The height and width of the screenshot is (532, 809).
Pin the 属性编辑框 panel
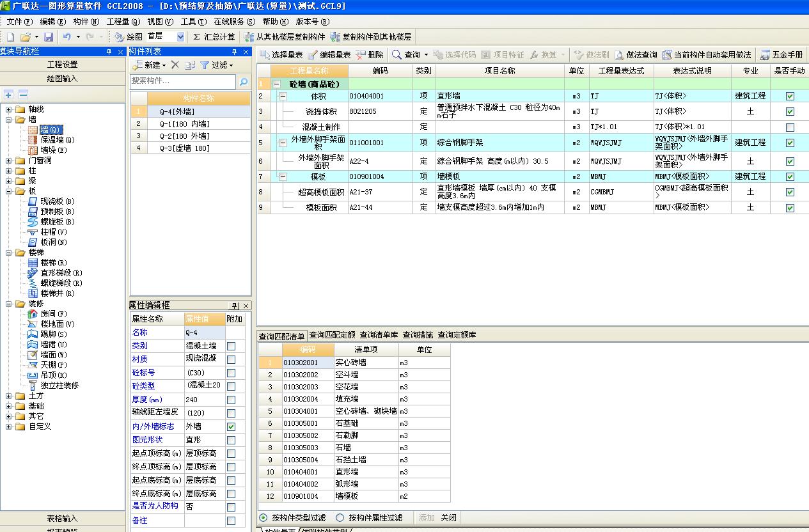point(235,306)
